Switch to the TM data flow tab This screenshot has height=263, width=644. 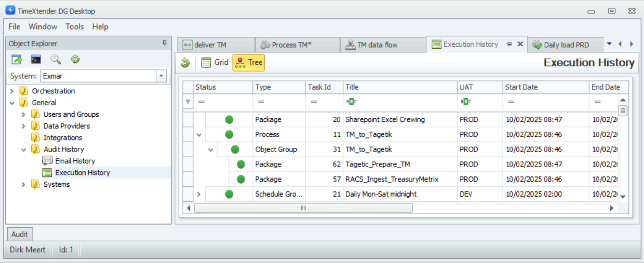coord(383,45)
